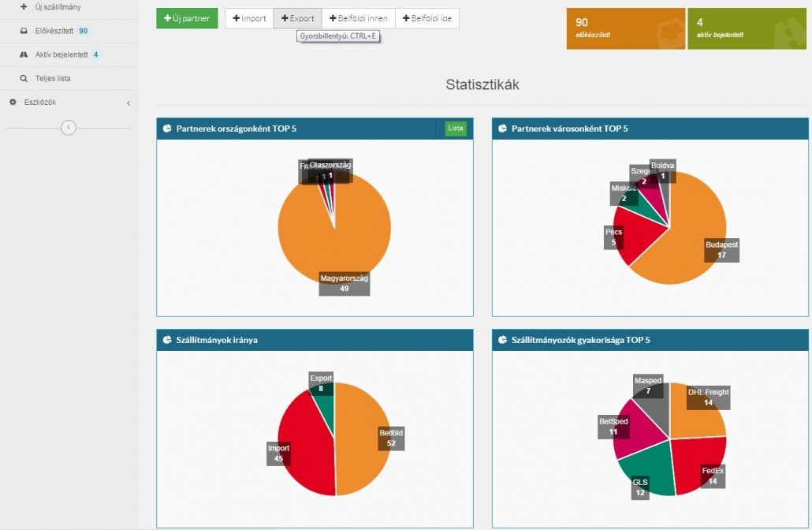
Task: Click pie chart icon in Partnerek városonként header
Action: click(502, 129)
